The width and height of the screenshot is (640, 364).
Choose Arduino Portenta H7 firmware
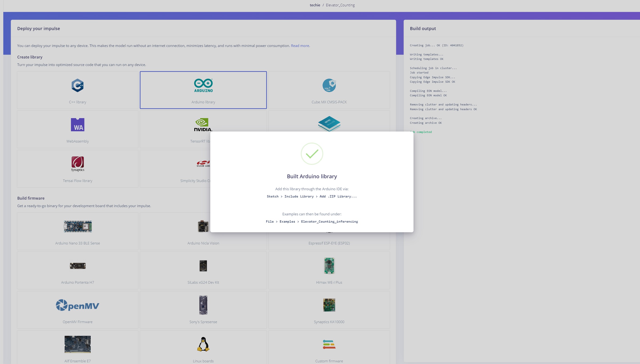click(x=78, y=271)
